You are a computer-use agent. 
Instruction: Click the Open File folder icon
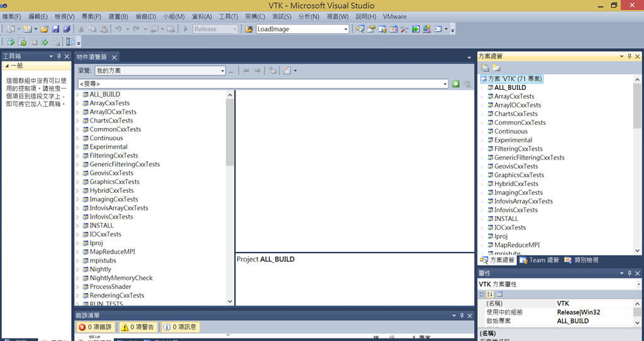click(x=45, y=29)
